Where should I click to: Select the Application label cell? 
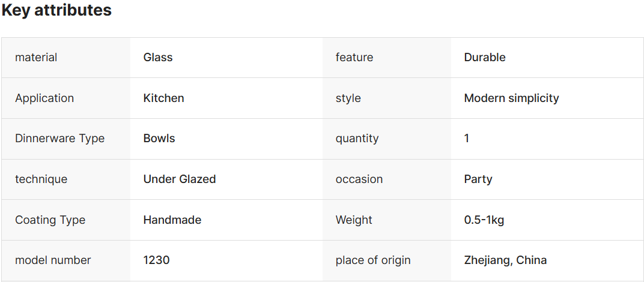[44, 98]
